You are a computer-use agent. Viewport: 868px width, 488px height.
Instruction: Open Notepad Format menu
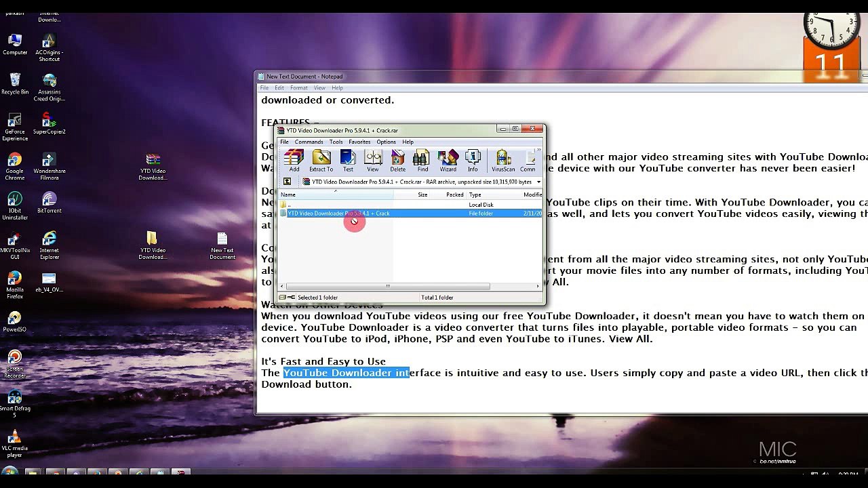point(299,88)
